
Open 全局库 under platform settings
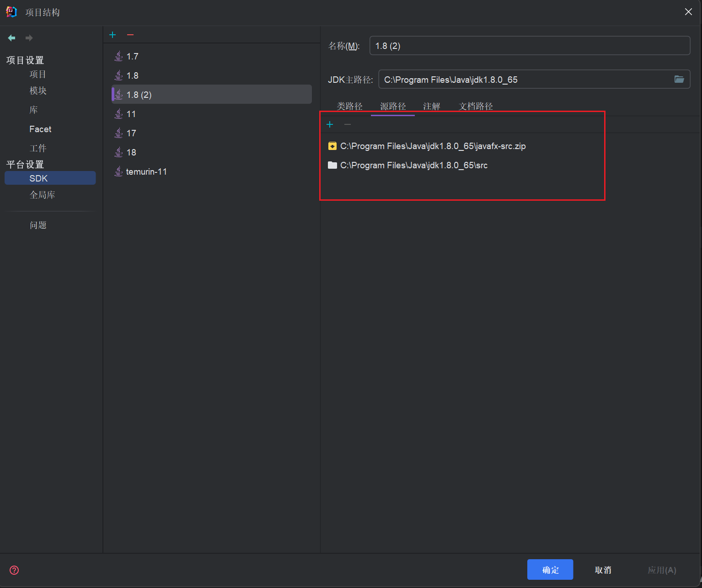(42, 195)
